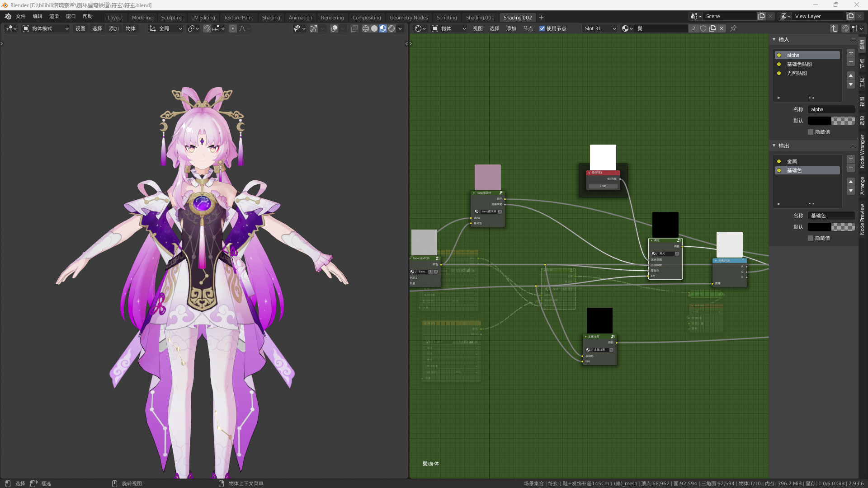This screenshot has height=488, width=868.
Task: Duplicate material with new material icon
Action: (x=712, y=28)
